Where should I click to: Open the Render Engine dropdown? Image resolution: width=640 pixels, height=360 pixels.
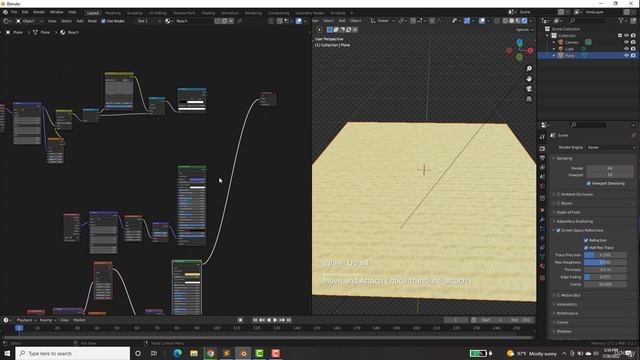coord(611,147)
